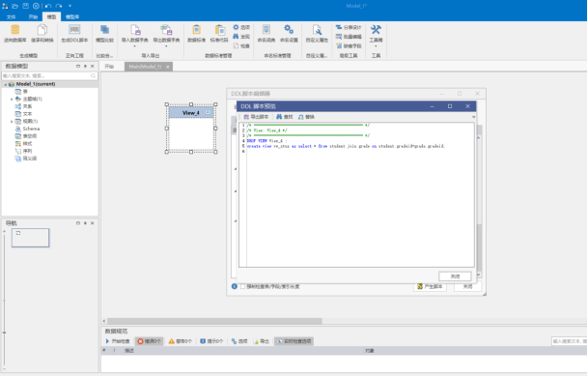Image resolution: width=588 pixels, height=376 pixels.
Task: Open the reverse database (逆向数据库) tool
Action: pyautogui.click(x=15, y=34)
